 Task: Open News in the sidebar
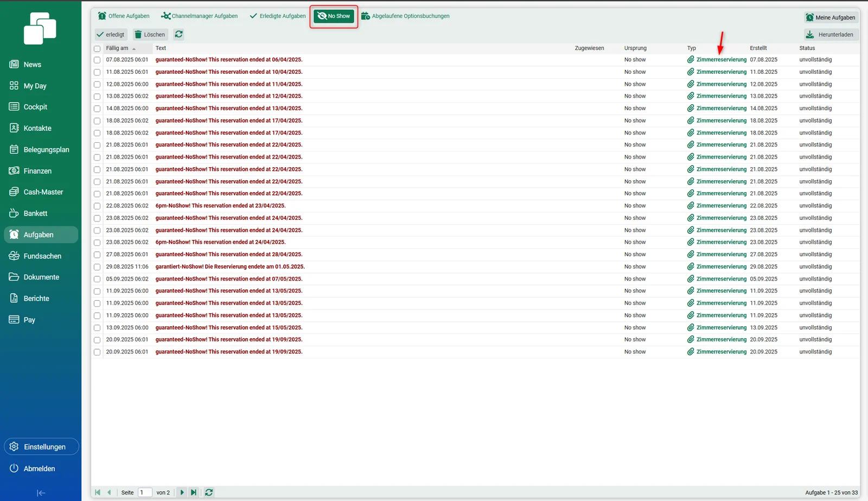(x=41, y=65)
